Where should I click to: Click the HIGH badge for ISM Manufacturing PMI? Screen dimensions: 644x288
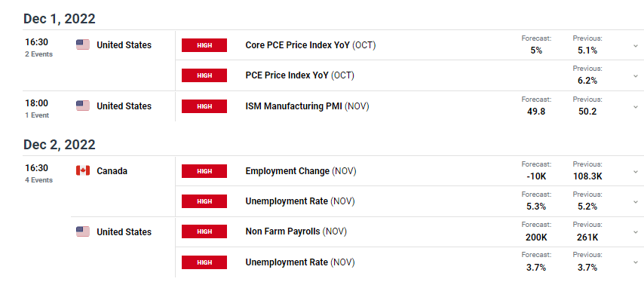pos(204,106)
